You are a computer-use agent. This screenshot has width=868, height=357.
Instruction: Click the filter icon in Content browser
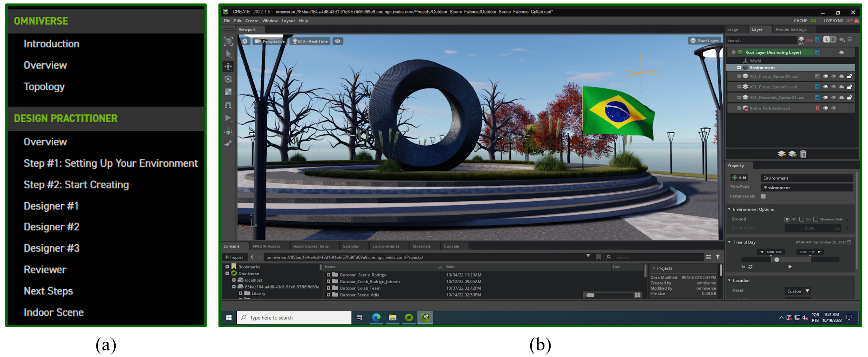point(718,257)
